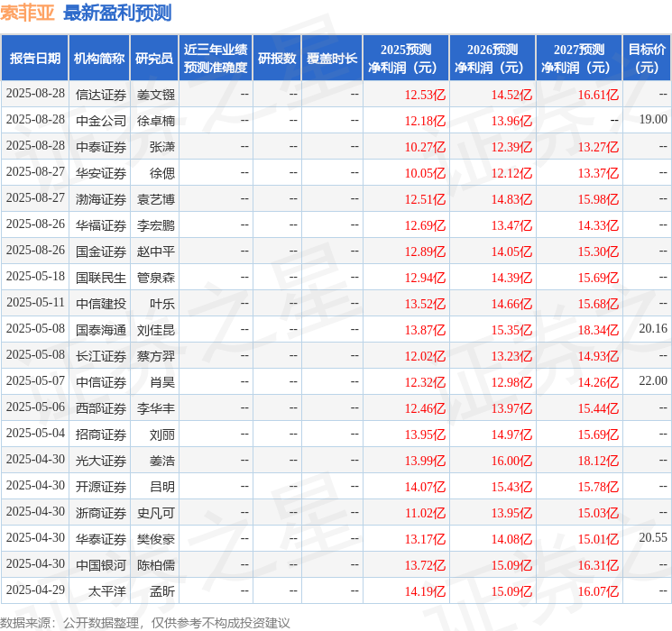Click analyst name 蔡方羿
Image resolution: width=672 pixels, height=631 pixels.
[156, 356]
